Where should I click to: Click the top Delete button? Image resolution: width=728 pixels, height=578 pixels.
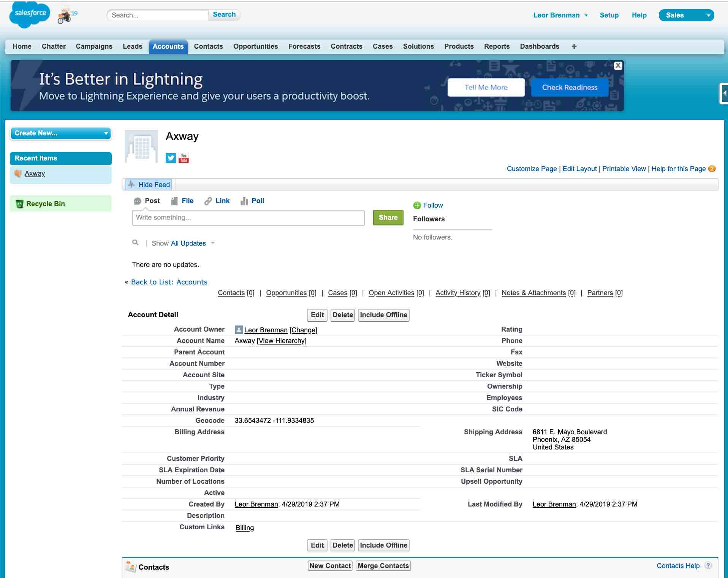click(x=343, y=315)
